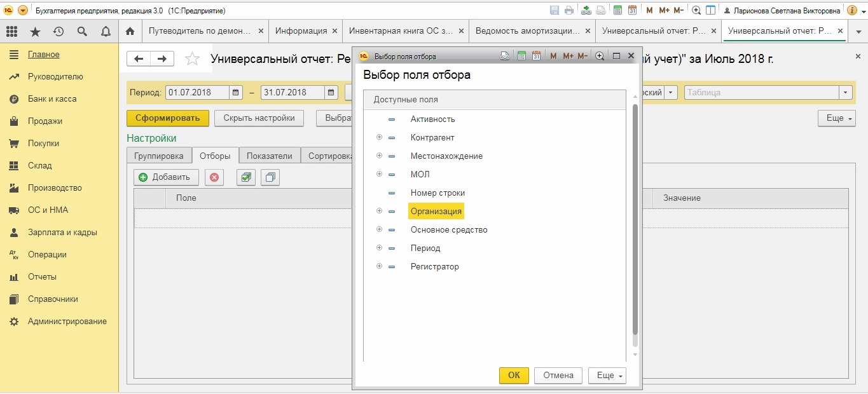
Task: Select the Организация field
Action: point(436,211)
